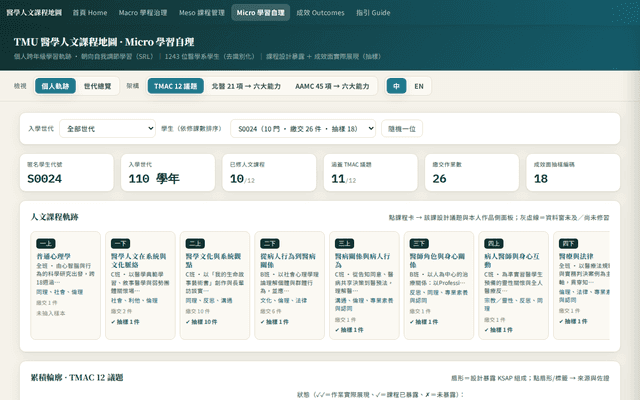The image size is (640, 400).
Task: Open the 從病人行為到醫病關係 course card
Action: [289, 285]
